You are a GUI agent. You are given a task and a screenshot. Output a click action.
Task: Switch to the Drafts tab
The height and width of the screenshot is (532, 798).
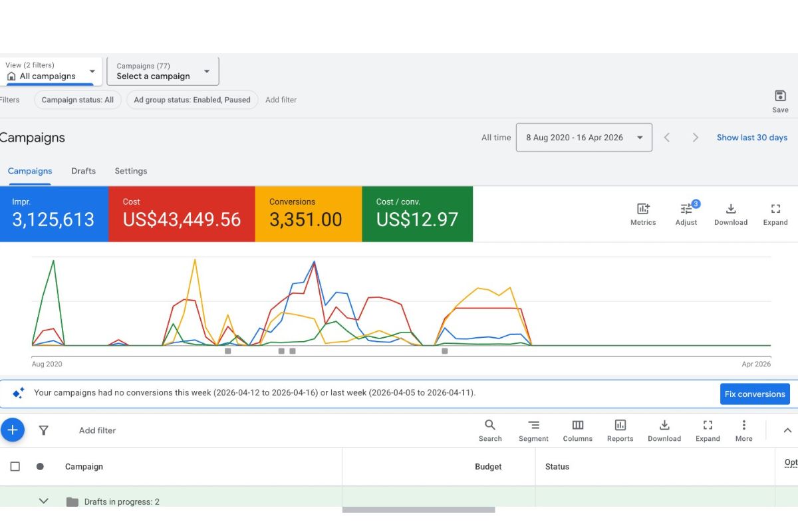84,171
